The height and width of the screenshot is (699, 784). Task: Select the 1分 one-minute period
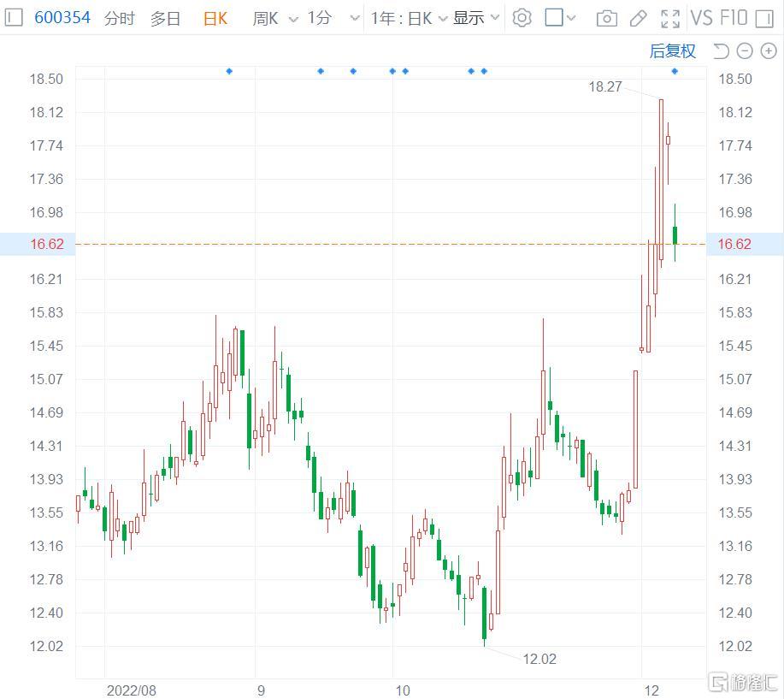point(320,19)
